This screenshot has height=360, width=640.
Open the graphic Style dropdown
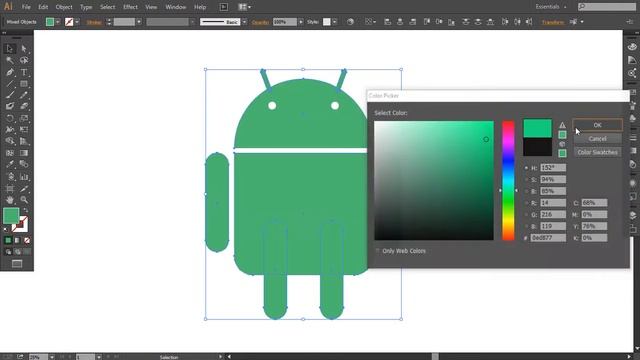(335, 22)
